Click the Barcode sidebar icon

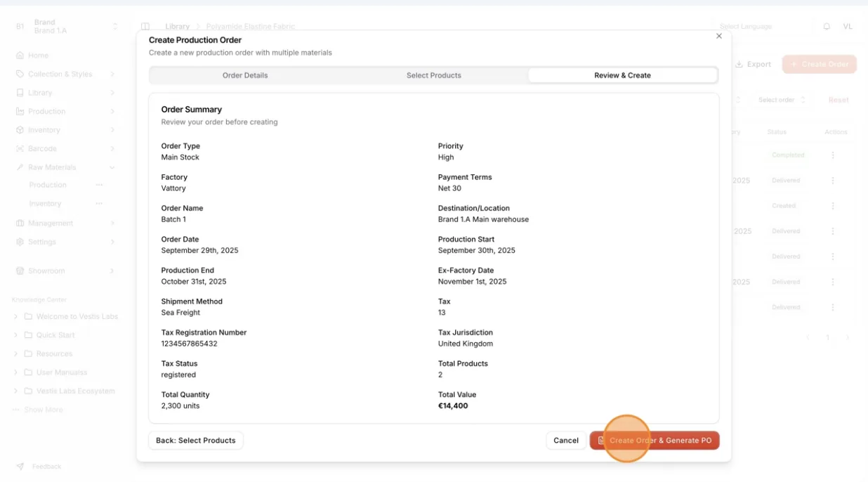tap(20, 148)
